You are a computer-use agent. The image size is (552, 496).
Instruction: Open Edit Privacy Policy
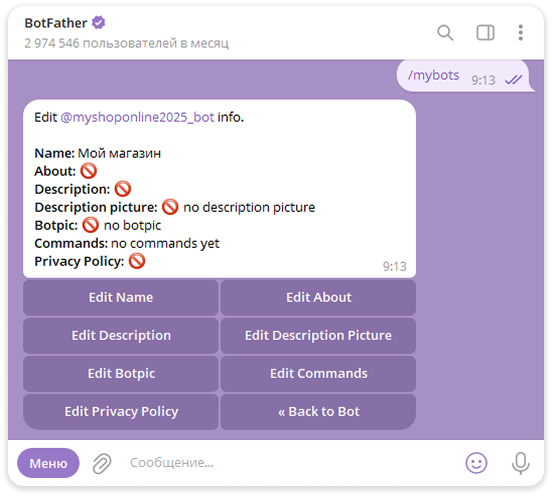(x=121, y=412)
